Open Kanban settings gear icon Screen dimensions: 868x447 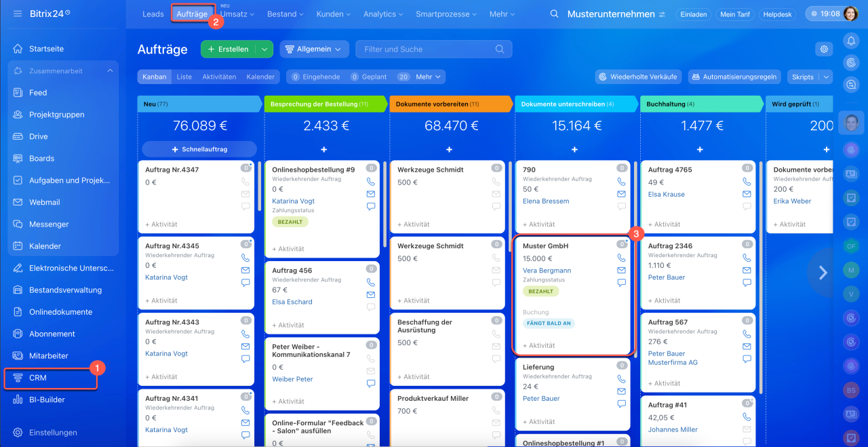click(824, 49)
